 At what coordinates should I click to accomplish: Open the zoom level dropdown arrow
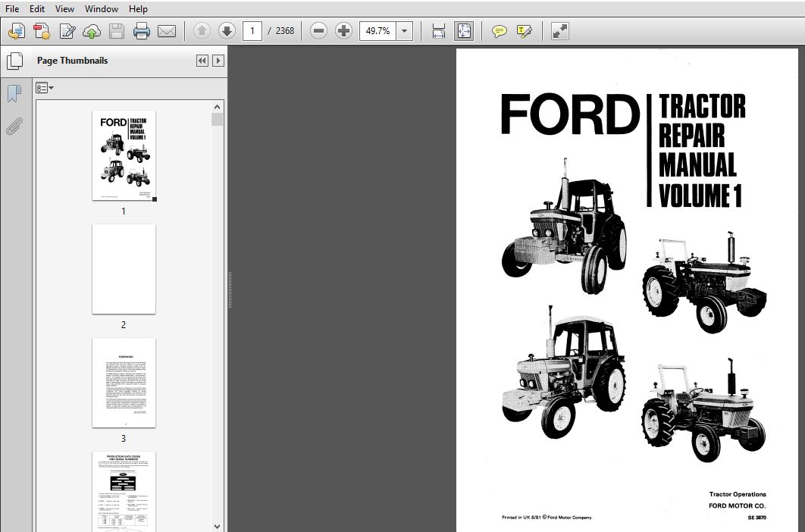405,31
